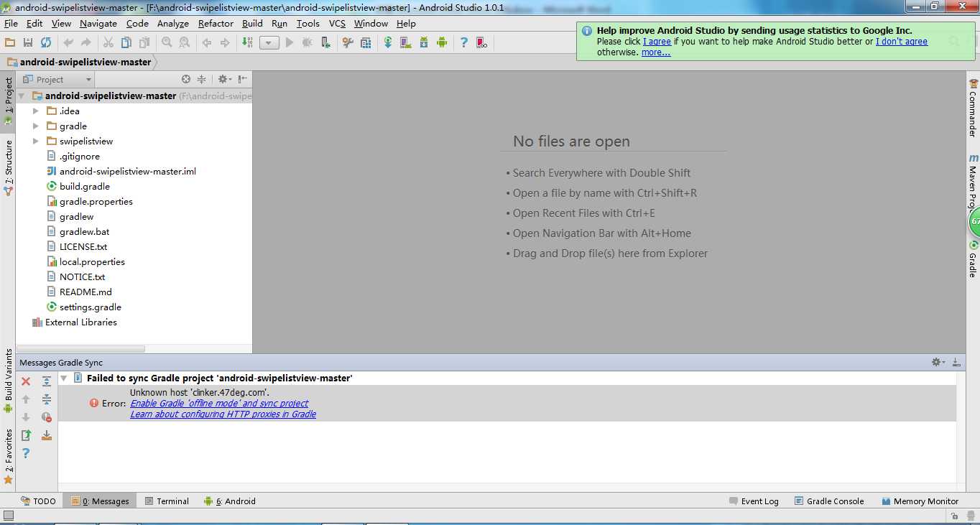Image resolution: width=980 pixels, height=525 pixels.
Task: Toggle the Hide Warnings filter icon
Action: (x=47, y=417)
